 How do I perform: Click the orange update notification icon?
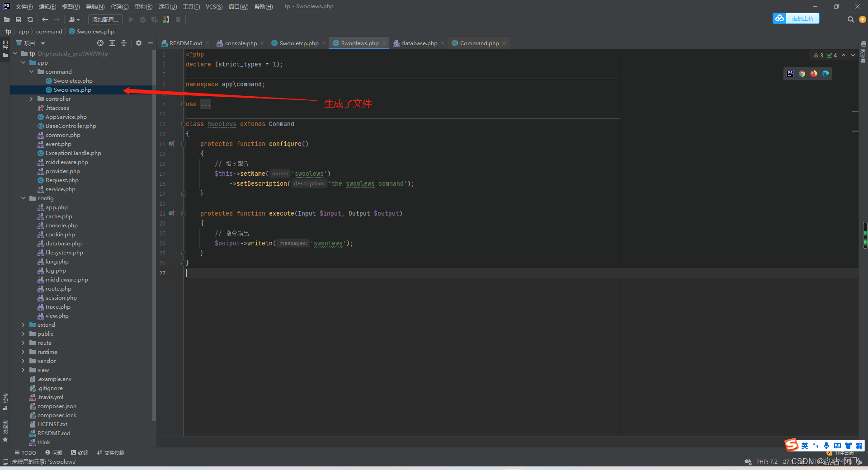(863, 19)
